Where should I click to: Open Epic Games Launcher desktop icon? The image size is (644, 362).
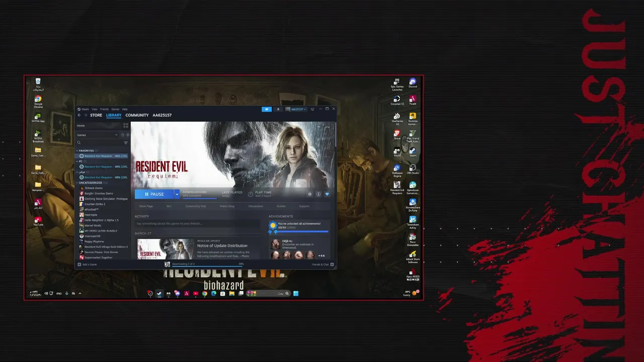[397, 84]
